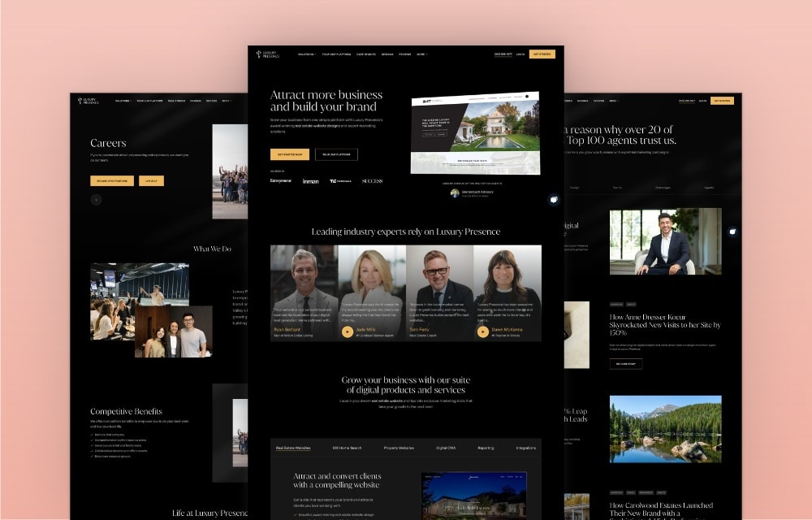The image size is (812, 520).
Task: Click the Entrepreneur logo under As Seen In
Action: 281,181
